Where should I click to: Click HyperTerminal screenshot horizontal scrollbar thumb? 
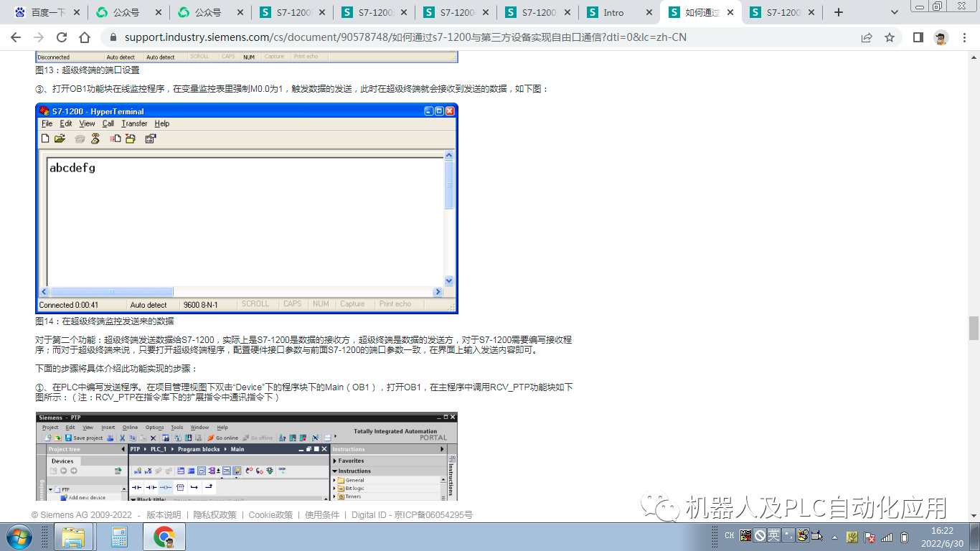tap(111, 292)
